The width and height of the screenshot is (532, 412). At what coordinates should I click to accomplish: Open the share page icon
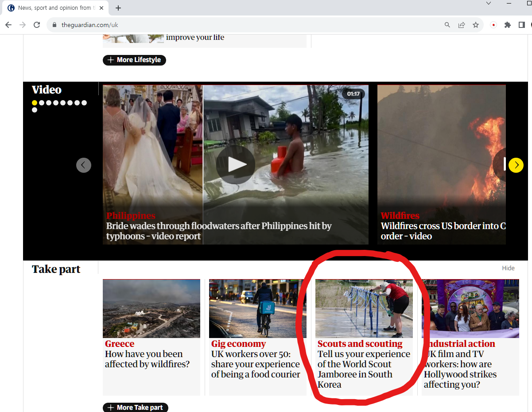tap(462, 25)
